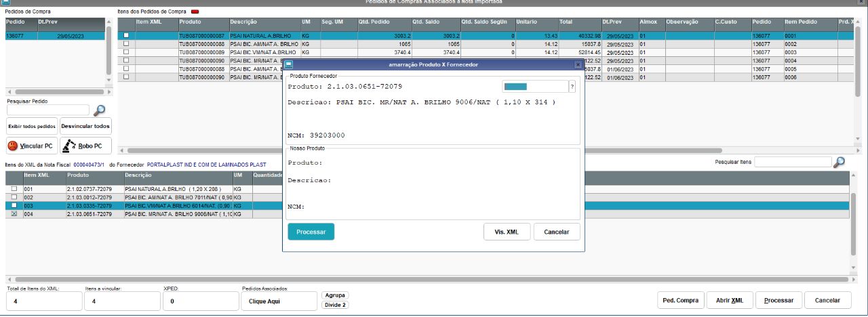Click the magnifier icon beside Pesquisar Pedido
868x317 pixels.
click(x=99, y=110)
